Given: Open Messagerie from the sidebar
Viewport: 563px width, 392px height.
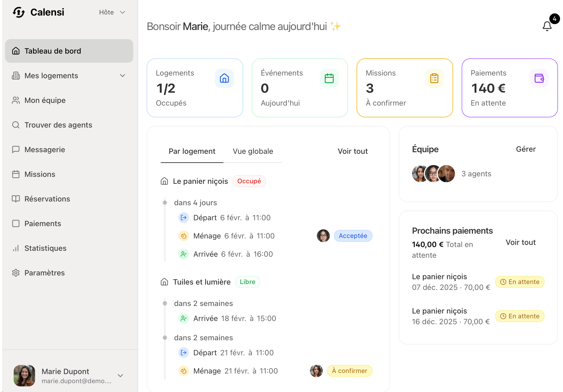Looking at the screenshot, I should click(45, 150).
